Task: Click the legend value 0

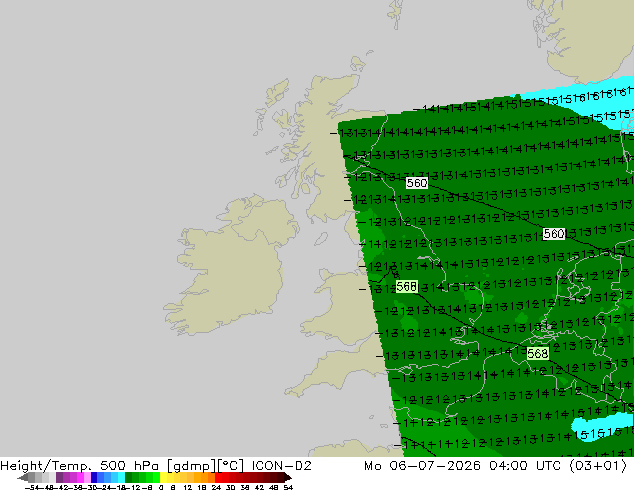Action: (161, 487)
